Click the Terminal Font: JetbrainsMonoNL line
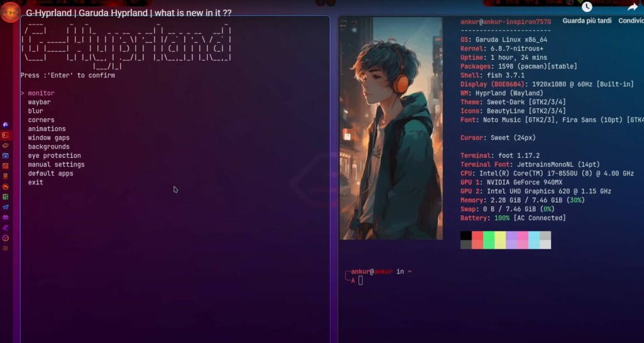644x343 pixels. pos(530,165)
